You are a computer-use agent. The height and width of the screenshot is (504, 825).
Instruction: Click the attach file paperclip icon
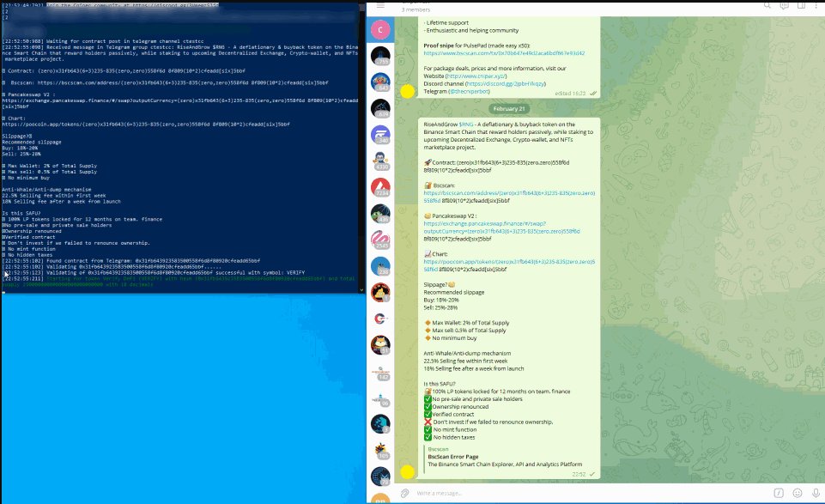click(404, 493)
